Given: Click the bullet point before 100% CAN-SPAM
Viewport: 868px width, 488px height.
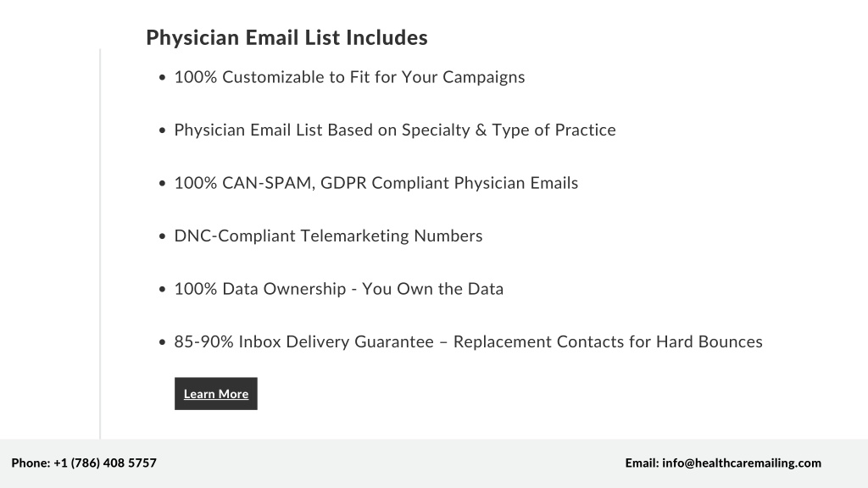Looking at the screenshot, I should [162, 183].
